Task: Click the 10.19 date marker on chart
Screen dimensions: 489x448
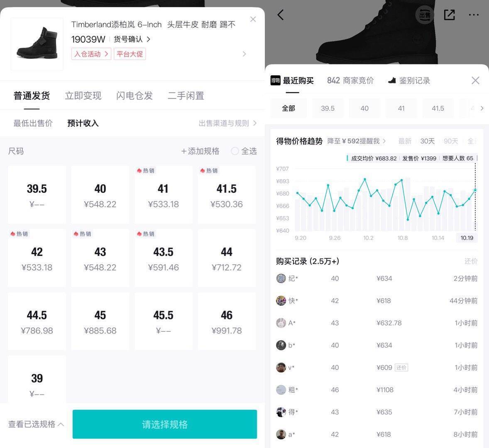Action: 467,238
